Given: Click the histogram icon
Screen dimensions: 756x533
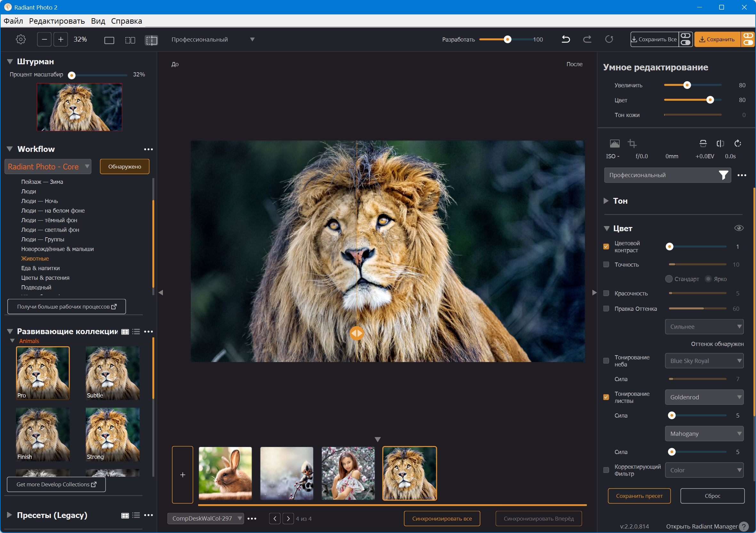Looking at the screenshot, I should coord(615,144).
